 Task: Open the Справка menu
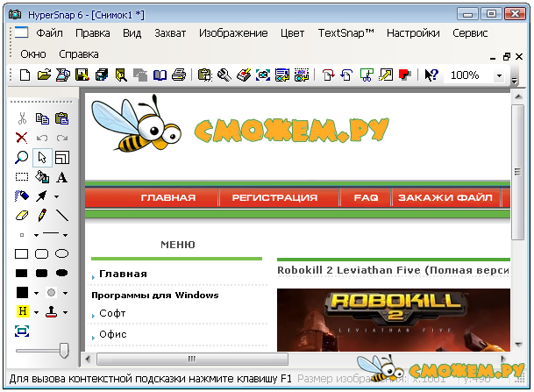tap(79, 54)
